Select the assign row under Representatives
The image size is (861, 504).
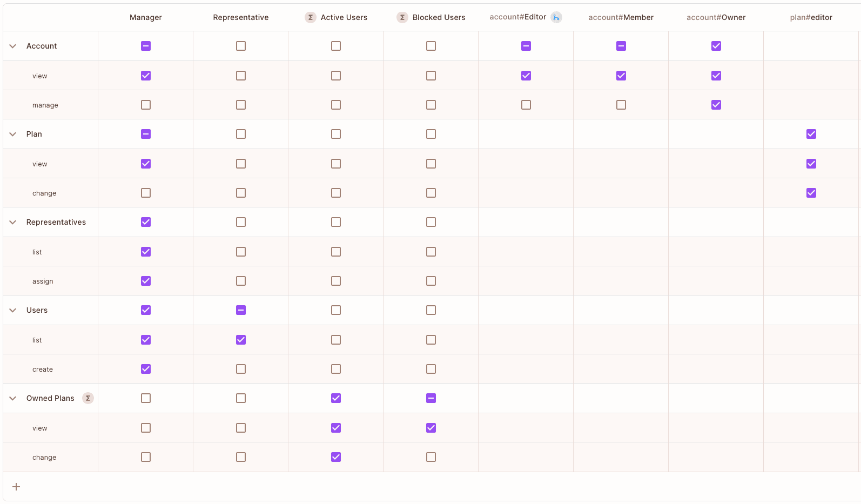click(x=43, y=281)
